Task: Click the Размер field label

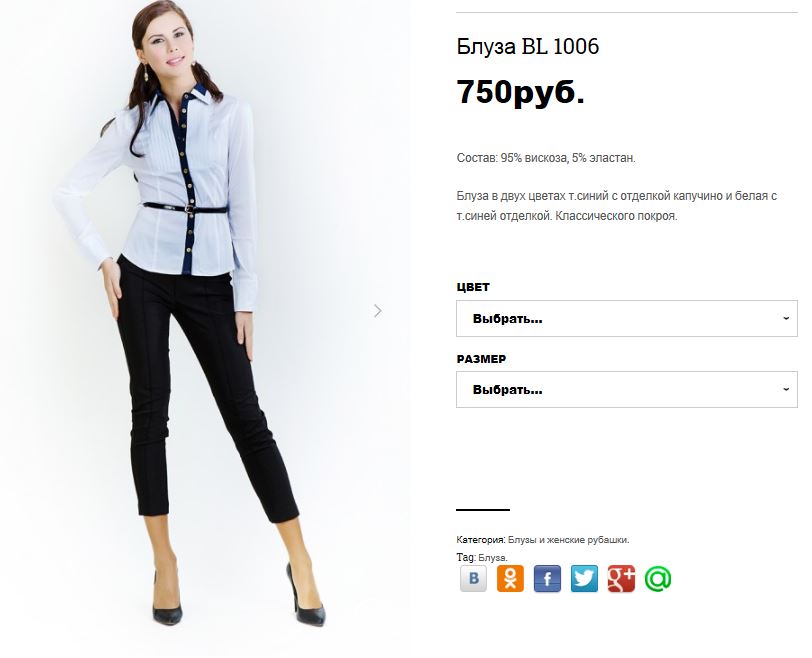Action: [481, 359]
